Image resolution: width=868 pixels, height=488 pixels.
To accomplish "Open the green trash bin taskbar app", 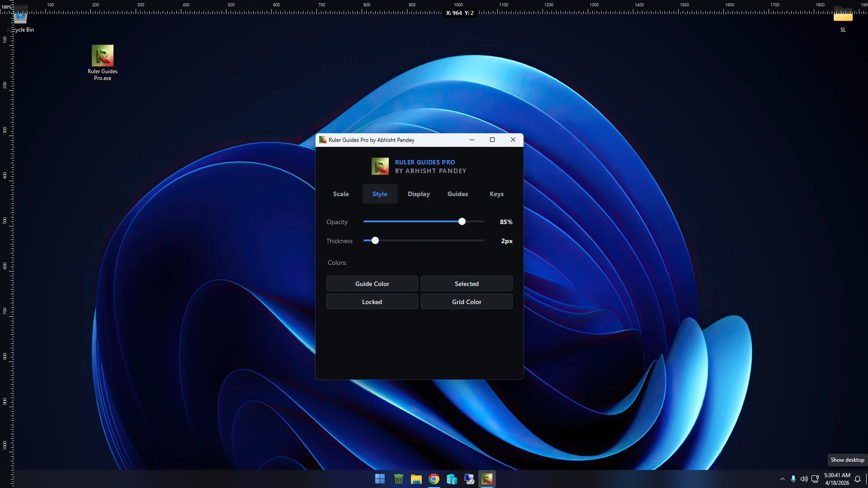I will click(398, 479).
